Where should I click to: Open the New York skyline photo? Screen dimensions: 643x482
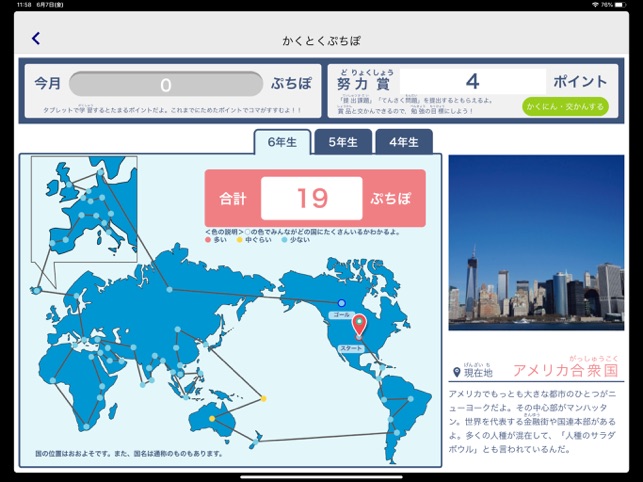[536, 242]
